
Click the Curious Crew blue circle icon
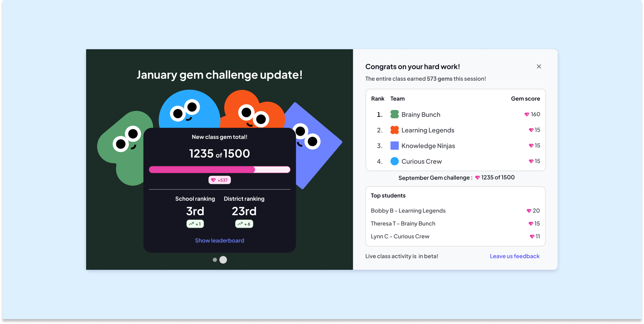click(394, 161)
